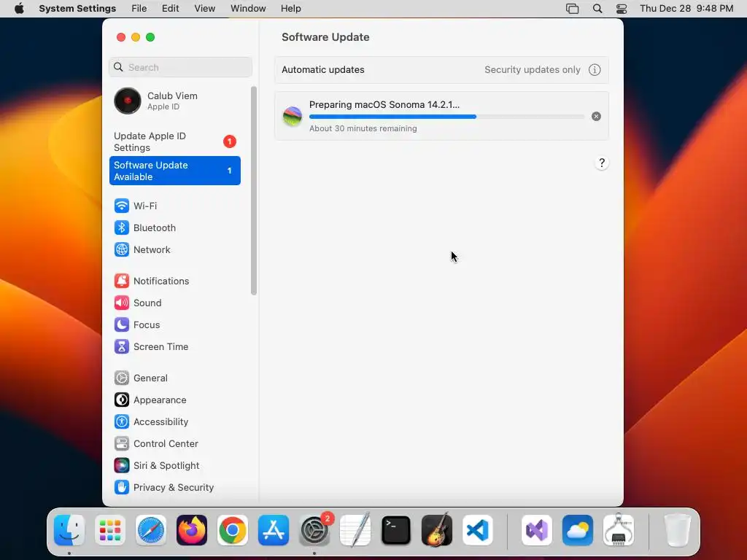Click the Search field in the sidebar
Image resolution: width=747 pixels, height=560 pixels.
point(180,67)
